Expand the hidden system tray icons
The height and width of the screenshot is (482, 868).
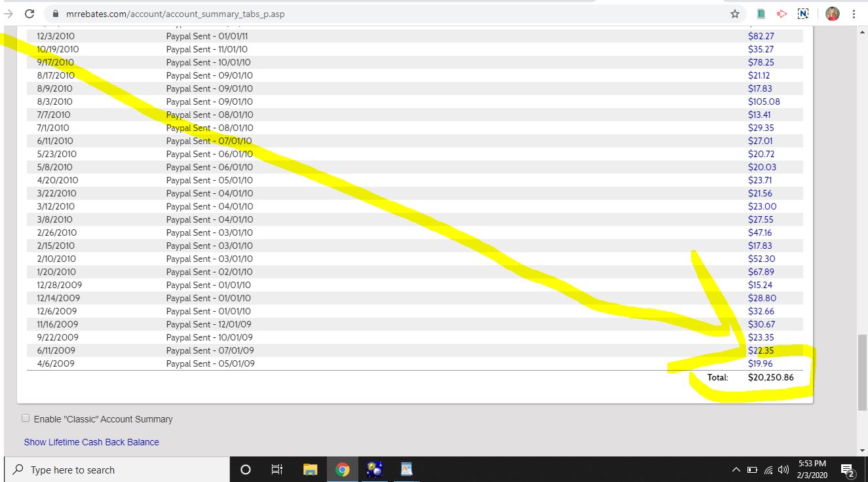[x=736, y=470]
